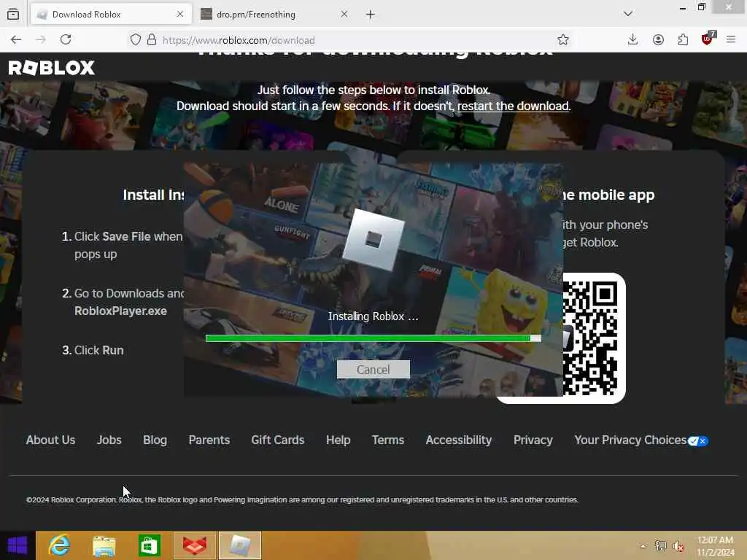Click the URL address bar field
Image resolution: width=747 pixels, height=560 pixels.
click(352, 40)
